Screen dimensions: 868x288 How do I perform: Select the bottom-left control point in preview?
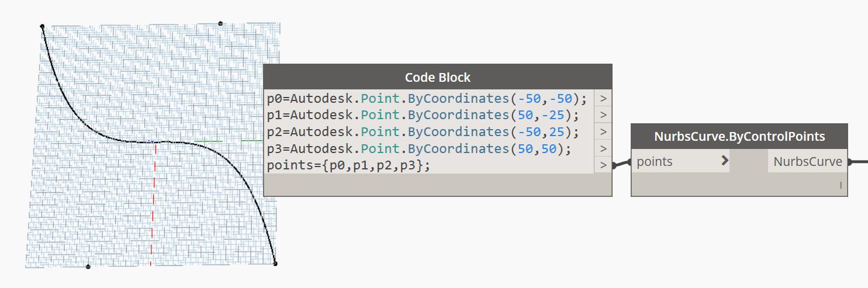click(x=88, y=266)
